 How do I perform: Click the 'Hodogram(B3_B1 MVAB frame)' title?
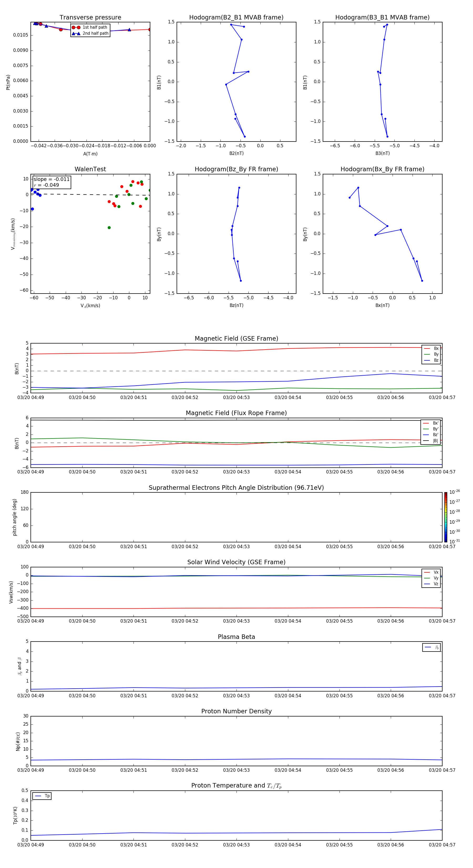pos(382,18)
